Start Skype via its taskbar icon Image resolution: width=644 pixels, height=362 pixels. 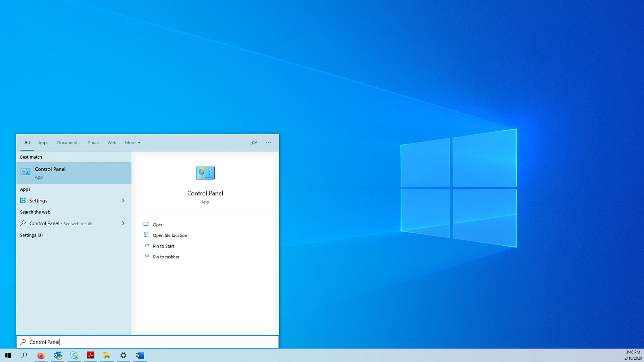point(74,355)
